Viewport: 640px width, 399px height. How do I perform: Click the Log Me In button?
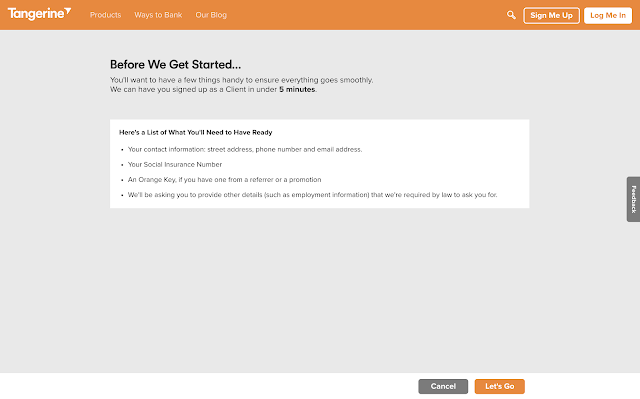pyautogui.click(x=608, y=16)
